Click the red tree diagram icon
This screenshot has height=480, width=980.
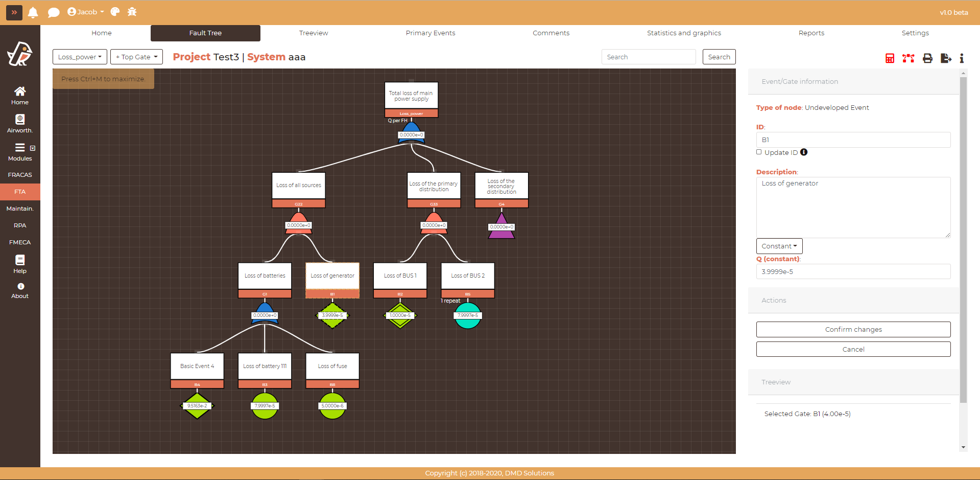pos(908,58)
